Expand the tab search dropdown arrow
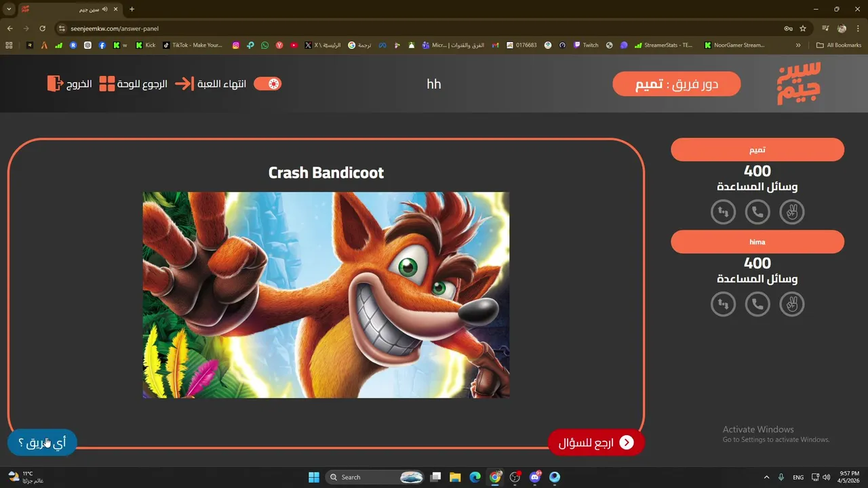Screen dimensions: 868x488 (x=9, y=9)
